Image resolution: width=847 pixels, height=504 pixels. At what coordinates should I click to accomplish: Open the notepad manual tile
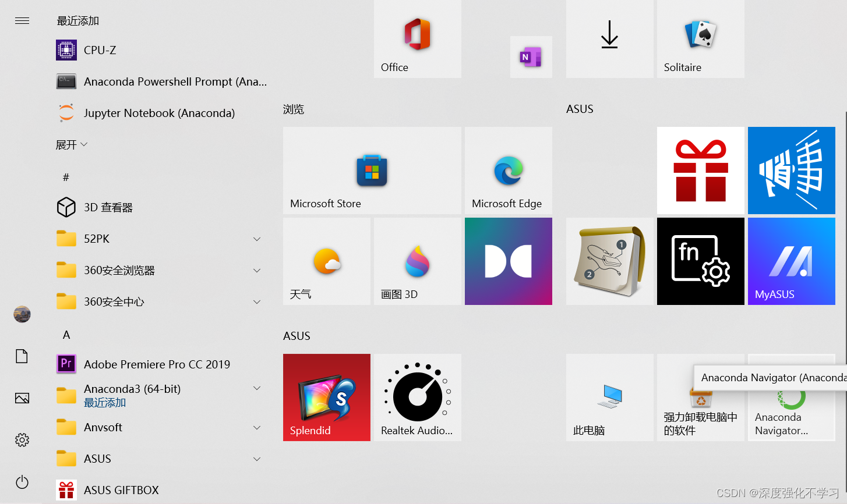coord(610,261)
